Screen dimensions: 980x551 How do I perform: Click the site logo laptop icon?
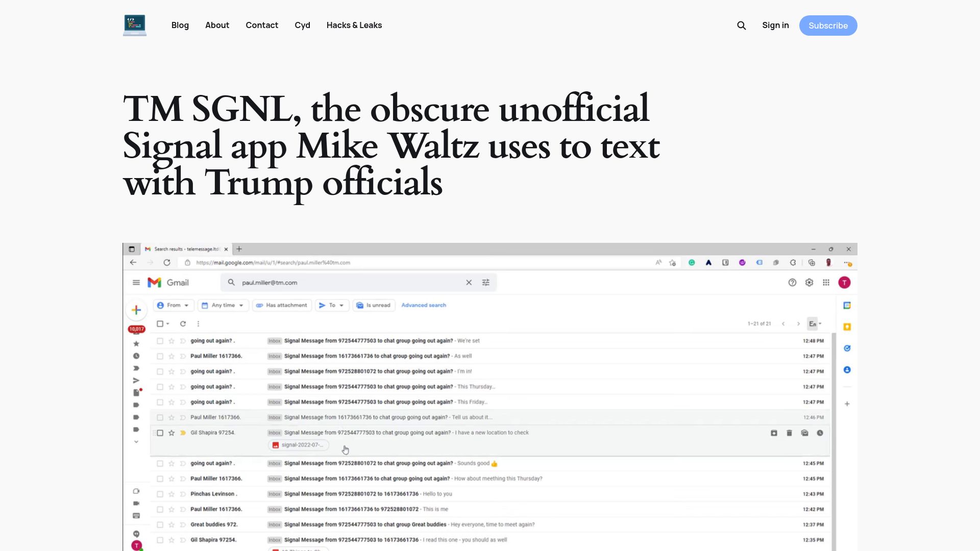(135, 25)
